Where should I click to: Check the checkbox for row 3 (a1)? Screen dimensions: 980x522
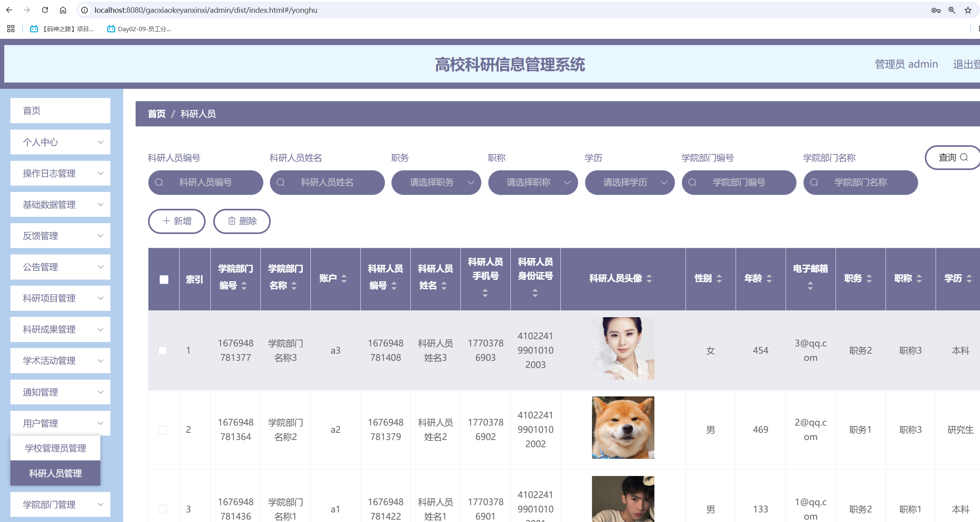pyautogui.click(x=162, y=509)
